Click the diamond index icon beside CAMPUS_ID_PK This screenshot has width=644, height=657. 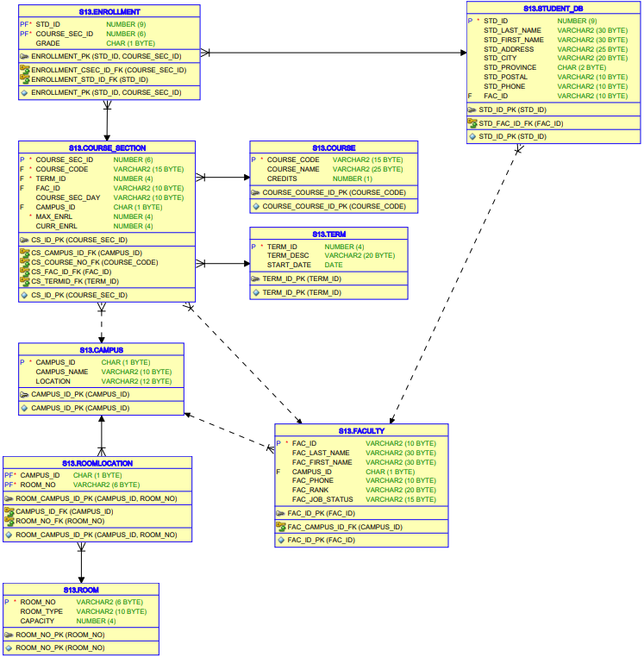point(24,408)
